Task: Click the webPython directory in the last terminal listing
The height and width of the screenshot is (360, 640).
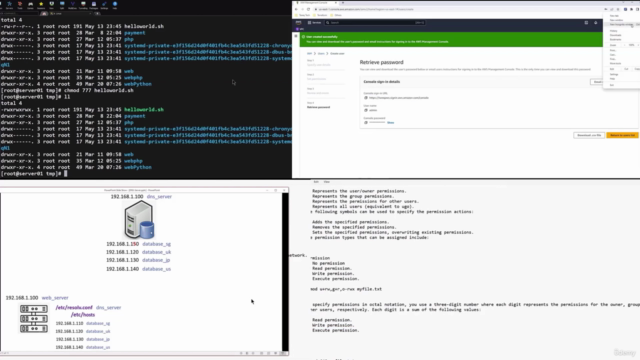Action: [x=138, y=167]
